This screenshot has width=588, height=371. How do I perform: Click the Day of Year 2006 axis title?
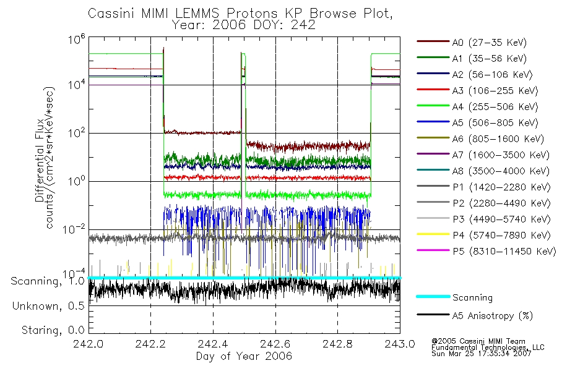[244, 356]
